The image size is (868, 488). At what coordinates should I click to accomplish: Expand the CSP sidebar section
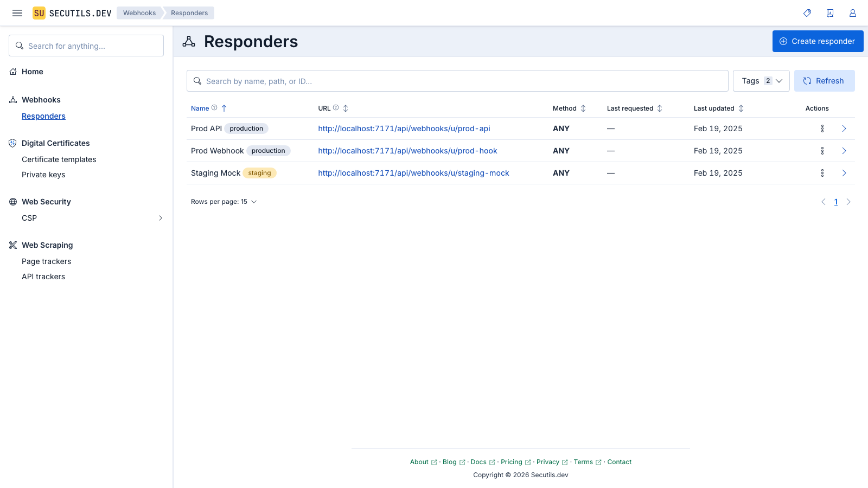point(160,218)
